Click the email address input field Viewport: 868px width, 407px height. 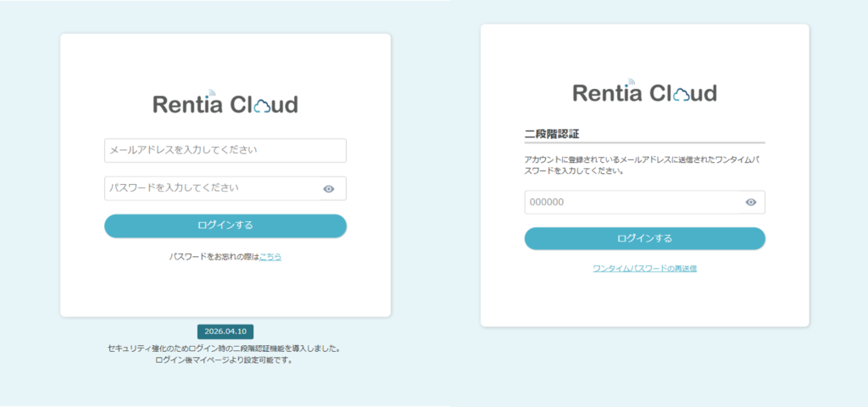tap(225, 150)
